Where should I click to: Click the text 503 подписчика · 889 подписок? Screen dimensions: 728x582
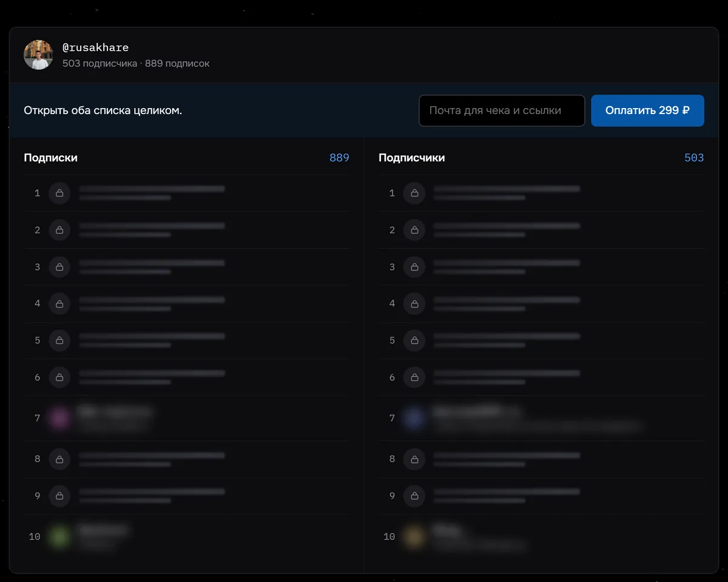click(136, 63)
